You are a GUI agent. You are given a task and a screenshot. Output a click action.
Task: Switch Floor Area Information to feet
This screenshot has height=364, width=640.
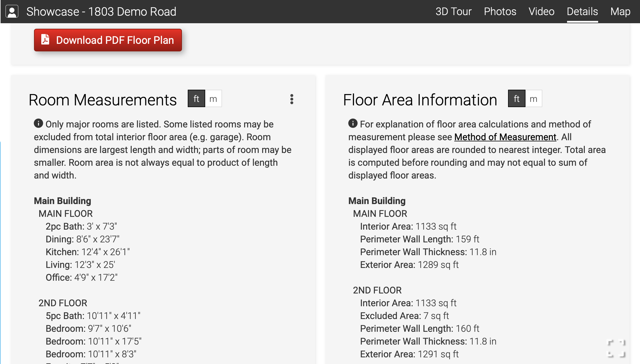click(516, 99)
